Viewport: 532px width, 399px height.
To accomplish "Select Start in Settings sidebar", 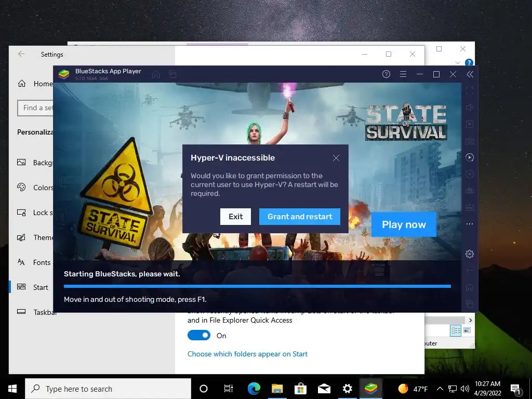I will (x=33, y=287).
